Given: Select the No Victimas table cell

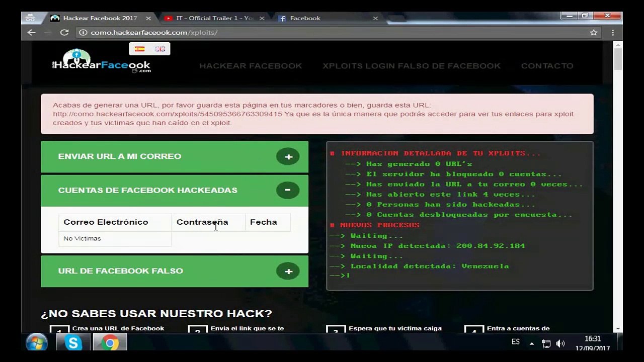Looking at the screenshot, I should [115, 239].
